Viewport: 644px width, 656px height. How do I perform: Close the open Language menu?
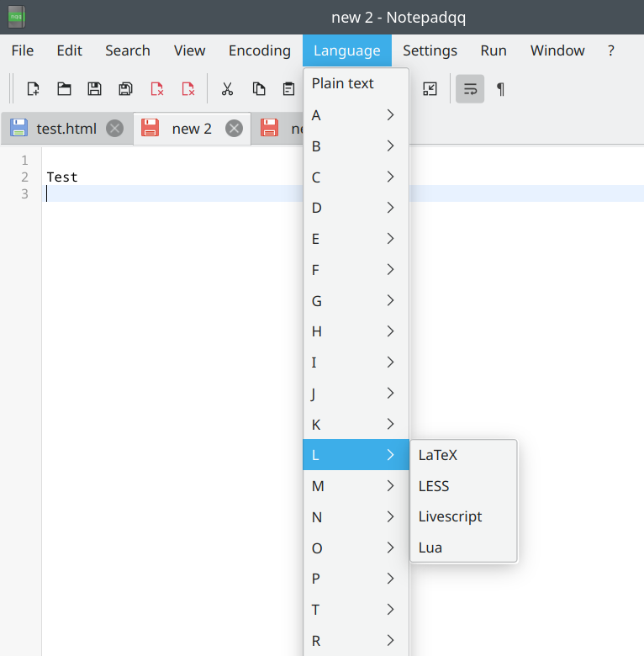click(x=347, y=50)
